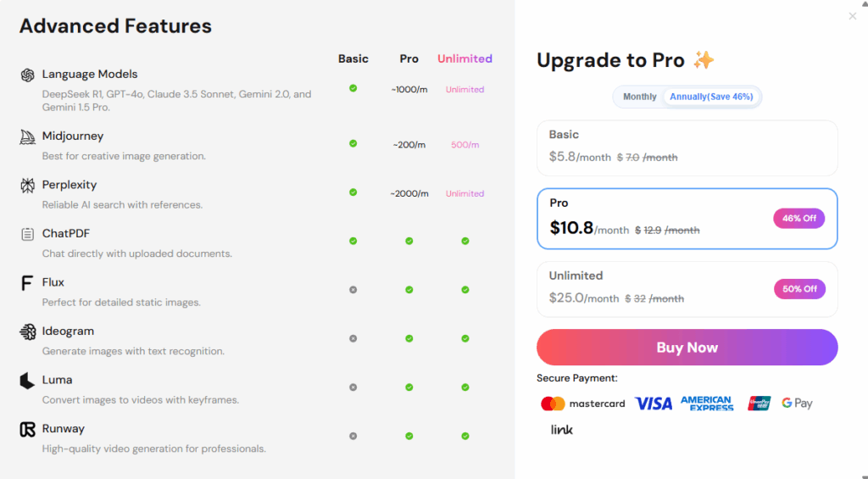Screen dimensions: 868x479
Task: Select Annually (Save 46%) billing
Action: (x=711, y=97)
